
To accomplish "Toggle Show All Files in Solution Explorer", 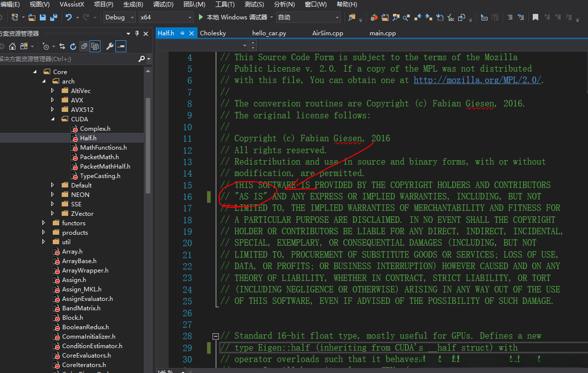I will pos(95,46).
